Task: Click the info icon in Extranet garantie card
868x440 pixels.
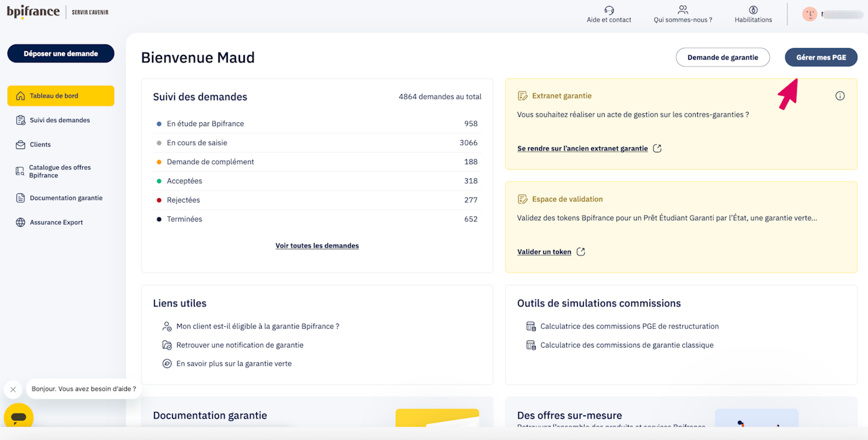Action: (x=840, y=96)
